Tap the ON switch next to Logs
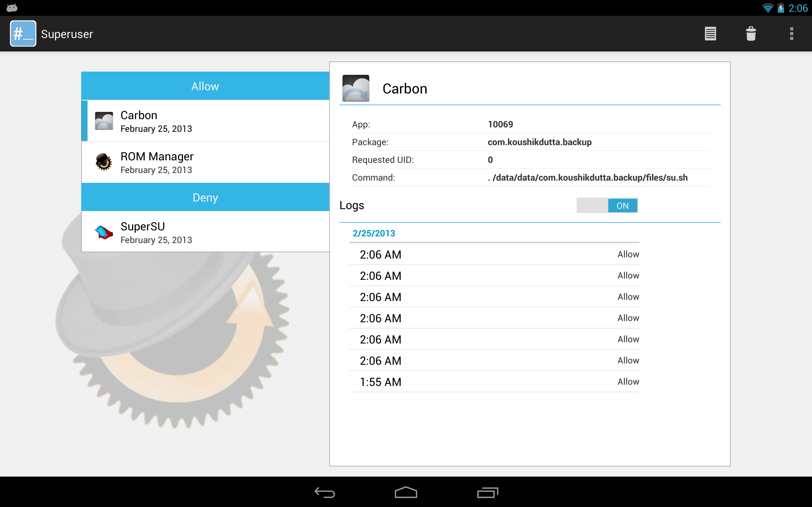 click(622, 205)
